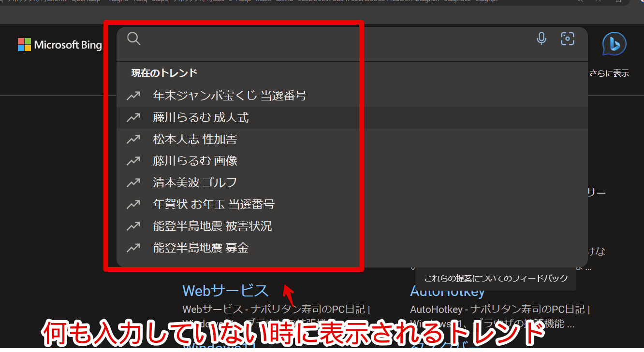Select suggestion 能登半島地震 募金

click(x=352, y=248)
